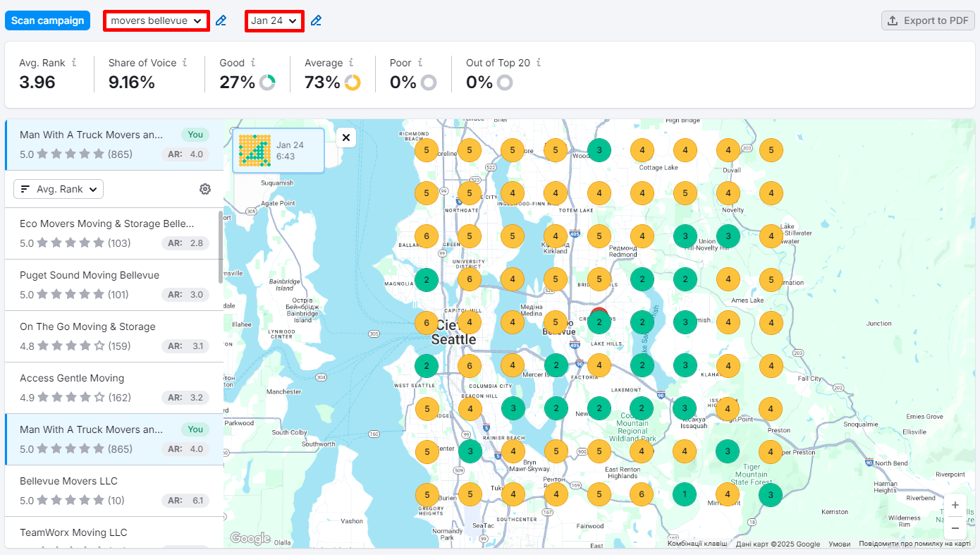Click the rank 6 pin near Ballard
This screenshot has width=980, height=555.
click(426, 236)
